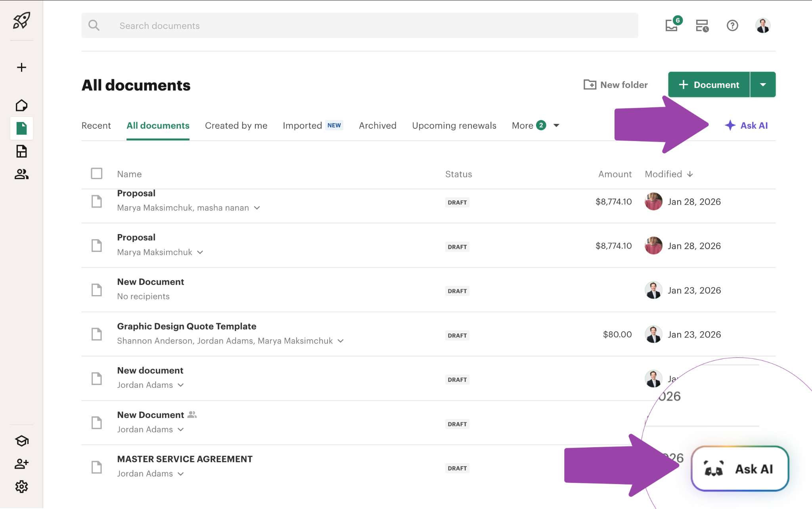Expand recipients chevron after Marya Maksimchuk alone
812x509 pixels.
(200, 252)
